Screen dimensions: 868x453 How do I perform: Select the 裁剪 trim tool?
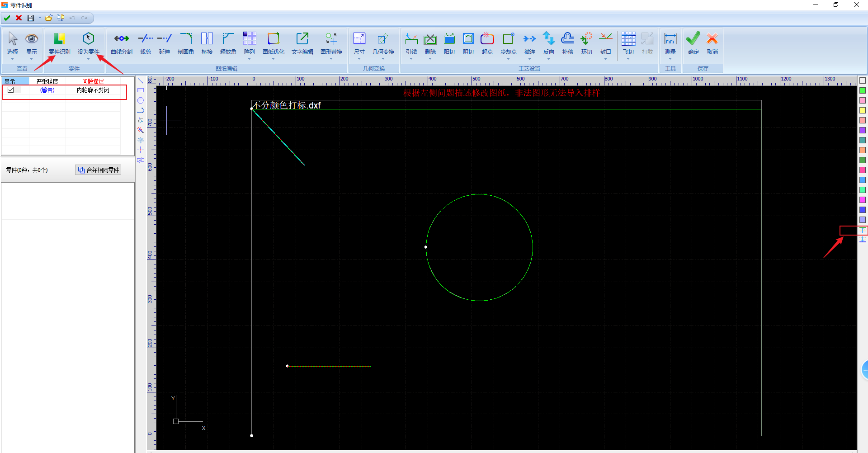click(x=146, y=43)
